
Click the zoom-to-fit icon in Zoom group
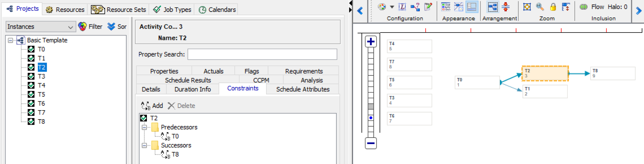point(527,7)
